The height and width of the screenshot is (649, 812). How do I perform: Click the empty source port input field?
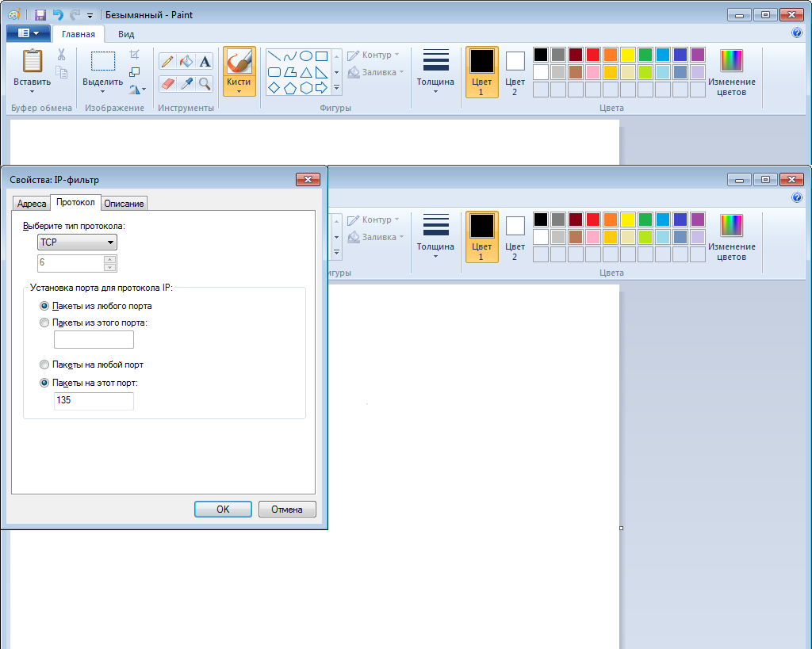[x=94, y=339]
